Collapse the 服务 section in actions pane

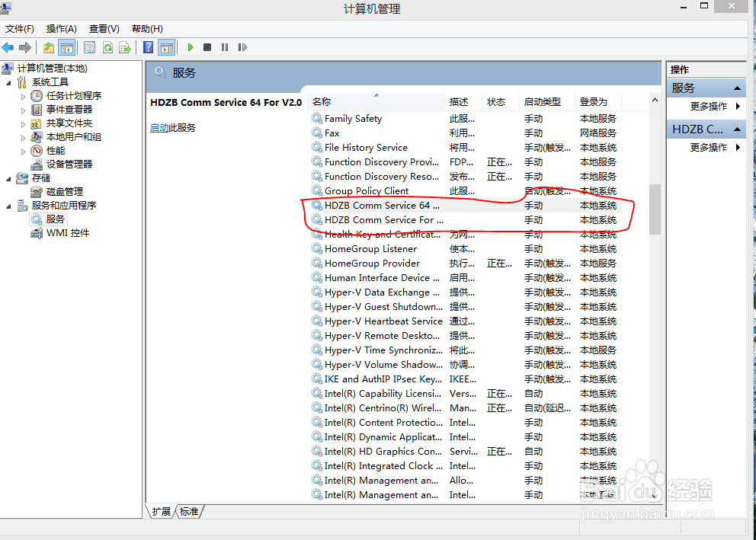[x=737, y=88]
